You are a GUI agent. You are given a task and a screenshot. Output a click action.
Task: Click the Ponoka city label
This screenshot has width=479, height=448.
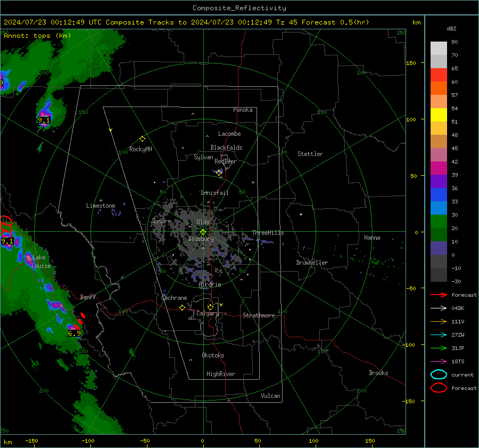coord(243,110)
